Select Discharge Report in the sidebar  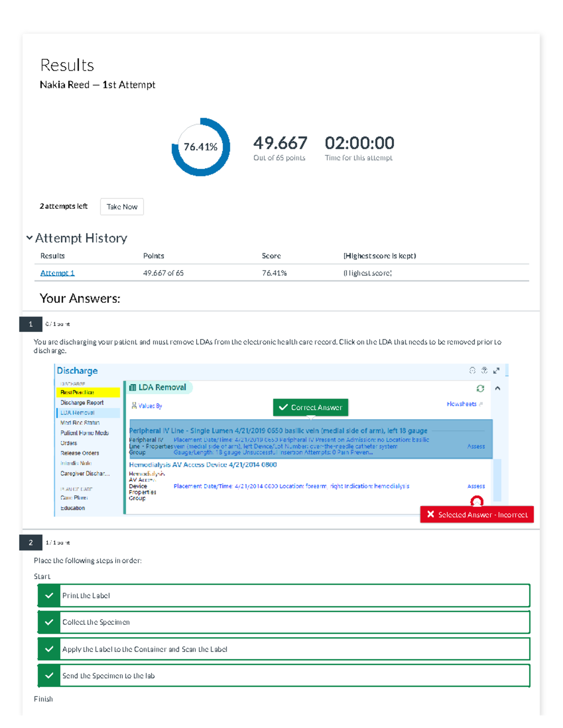coord(82,403)
